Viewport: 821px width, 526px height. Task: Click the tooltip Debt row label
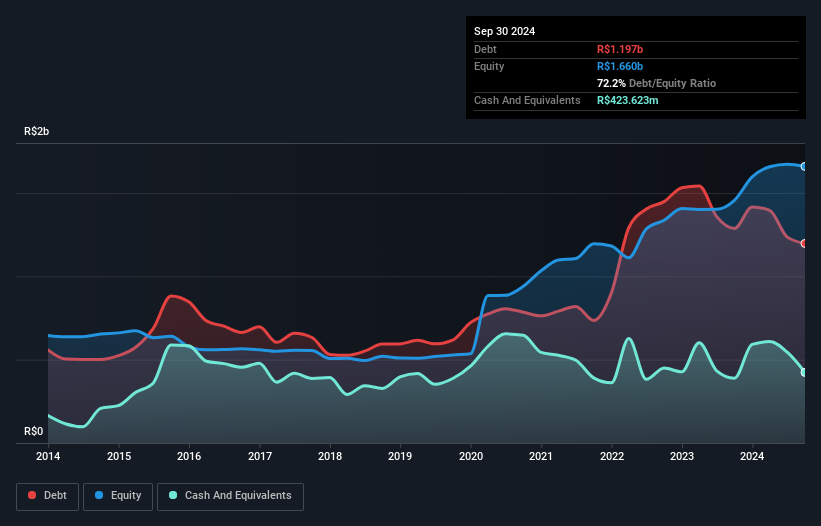click(x=485, y=49)
